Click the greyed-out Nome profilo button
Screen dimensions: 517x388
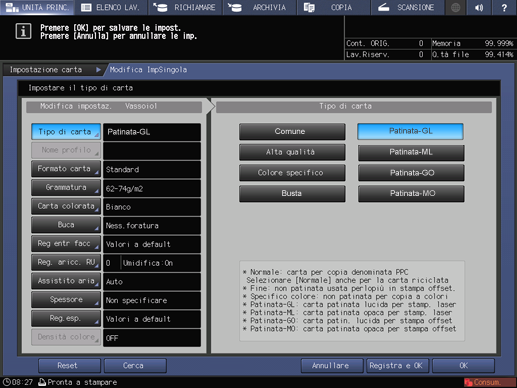[66, 150]
